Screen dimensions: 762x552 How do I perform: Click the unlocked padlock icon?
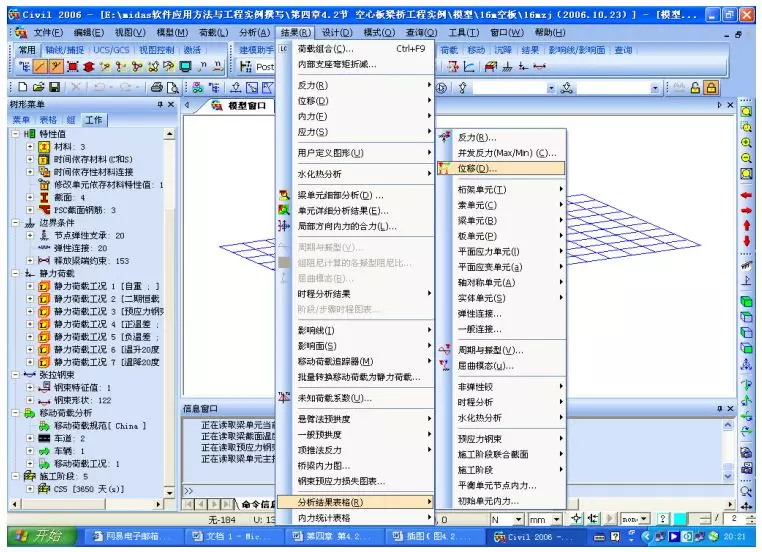click(x=695, y=87)
